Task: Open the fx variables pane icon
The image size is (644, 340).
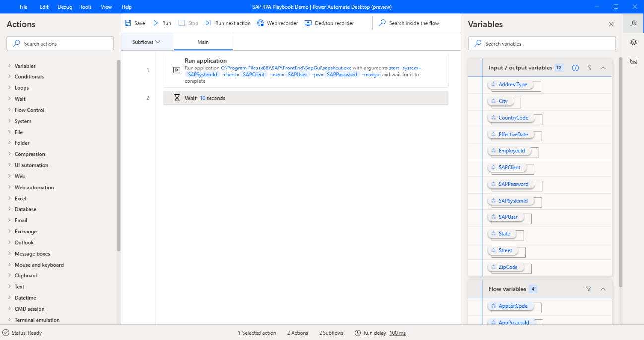Action: (x=634, y=23)
